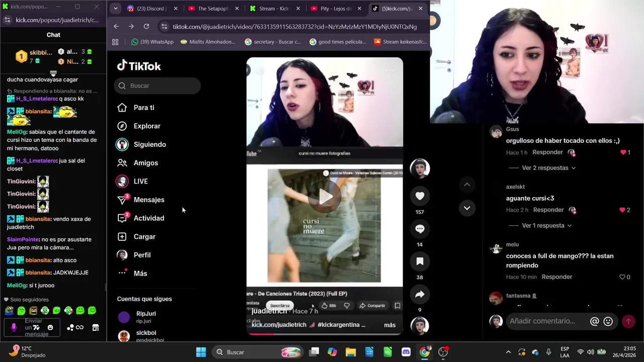This screenshot has height=362, width=644.
Task: Reply to Gsus comment with Responder
Action: coord(547,152)
